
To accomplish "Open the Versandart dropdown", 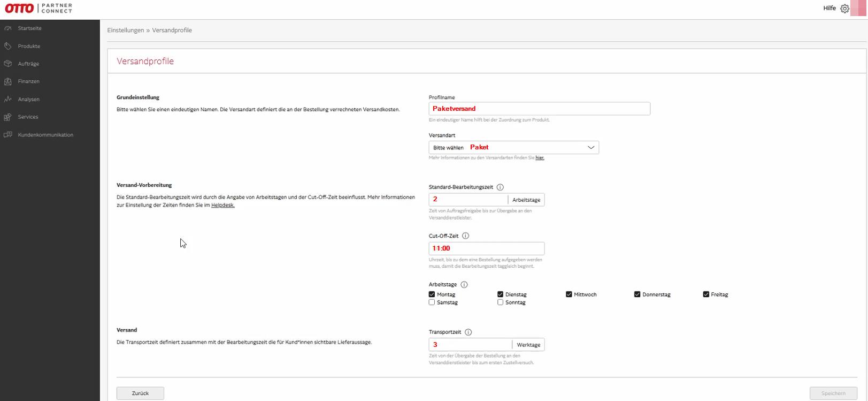I will 513,148.
